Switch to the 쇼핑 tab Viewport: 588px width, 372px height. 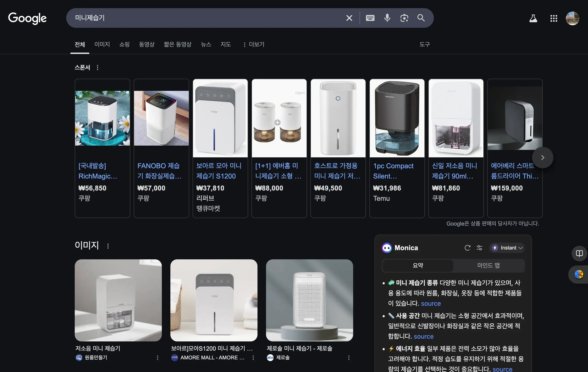124,44
